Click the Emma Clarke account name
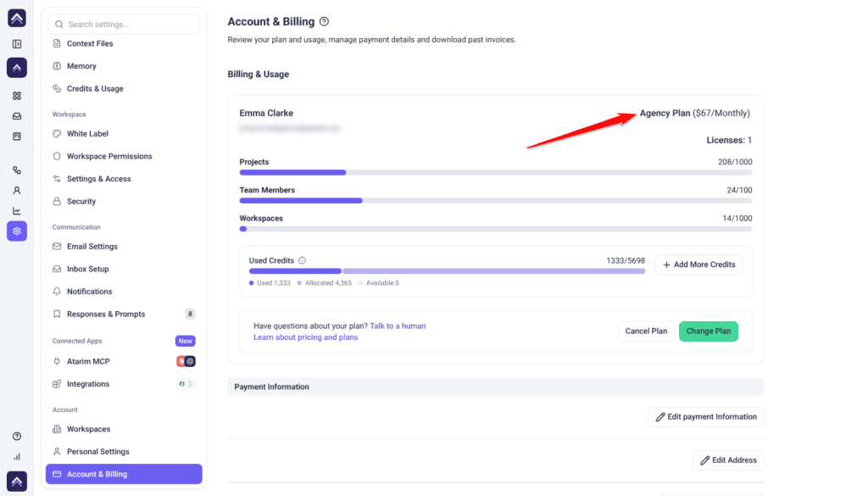This screenshot has width=868, height=496. 266,113
